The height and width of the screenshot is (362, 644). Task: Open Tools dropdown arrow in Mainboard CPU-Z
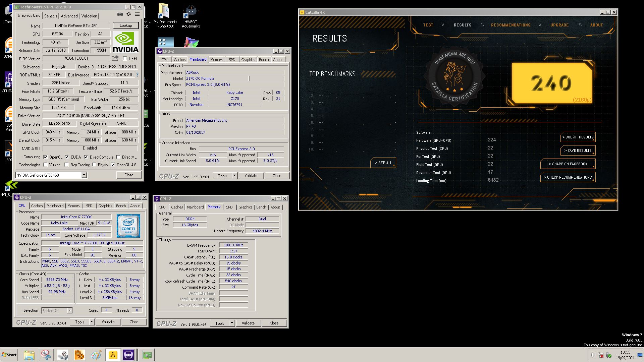(234, 176)
